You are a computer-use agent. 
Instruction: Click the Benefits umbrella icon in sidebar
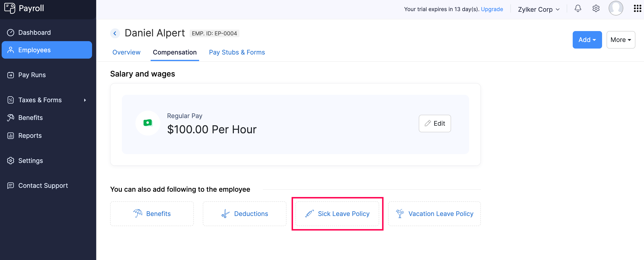pyautogui.click(x=10, y=117)
